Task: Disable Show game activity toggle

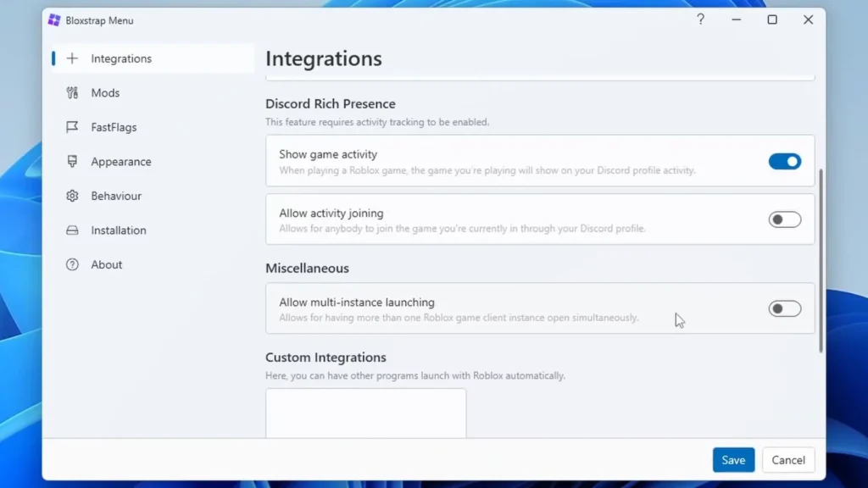Action: click(x=784, y=162)
